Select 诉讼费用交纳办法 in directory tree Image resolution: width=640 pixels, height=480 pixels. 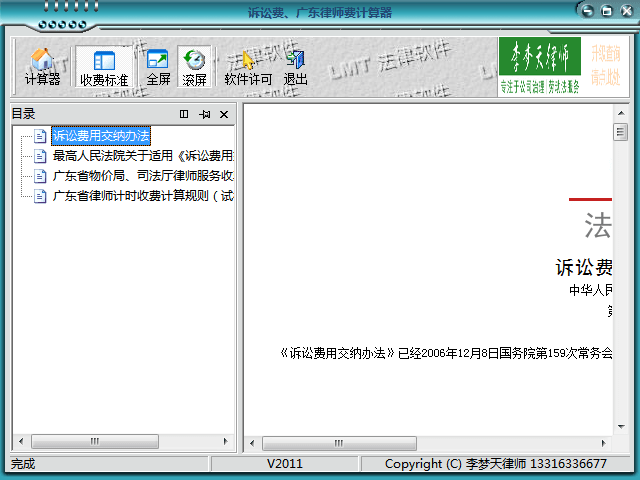click(101, 136)
